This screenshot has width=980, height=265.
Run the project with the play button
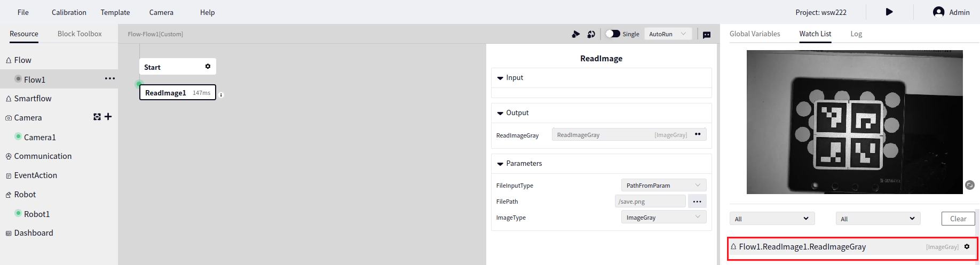tap(889, 12)
